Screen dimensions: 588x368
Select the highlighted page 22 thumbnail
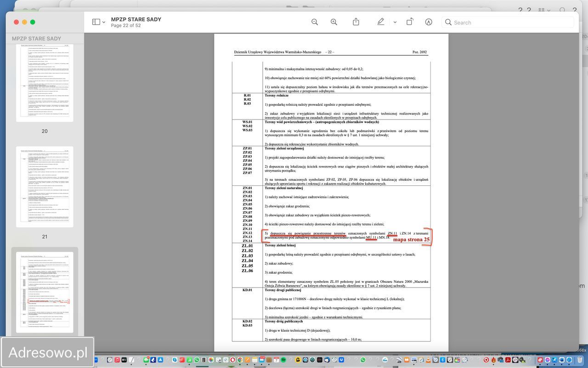click(45, 292)
